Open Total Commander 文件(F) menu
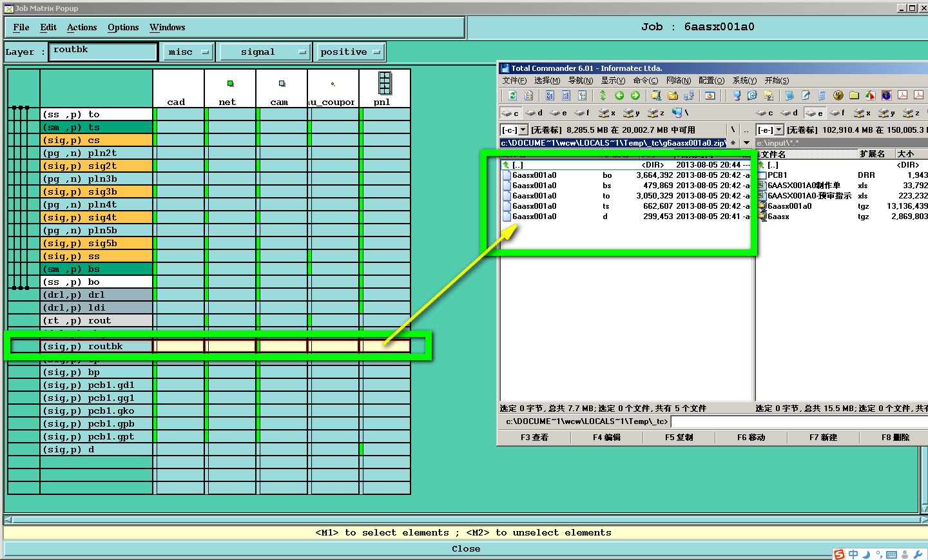 (x=514, y=81)
